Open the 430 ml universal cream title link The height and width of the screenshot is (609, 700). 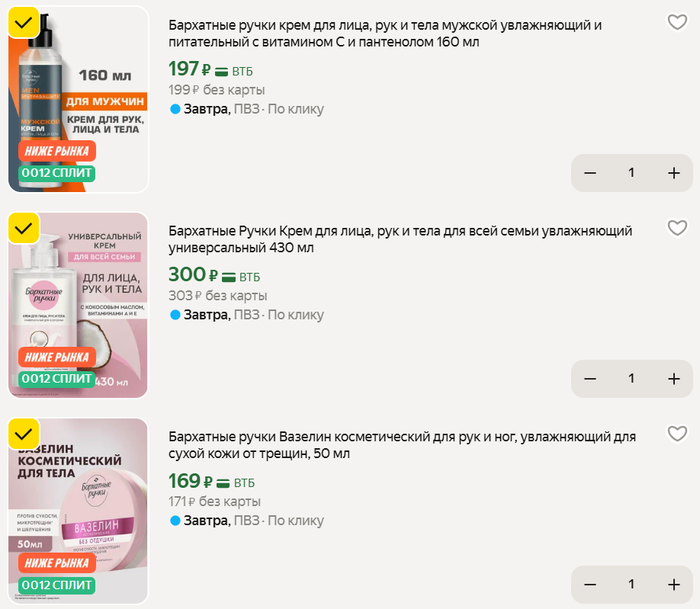[x=400, y=239]
